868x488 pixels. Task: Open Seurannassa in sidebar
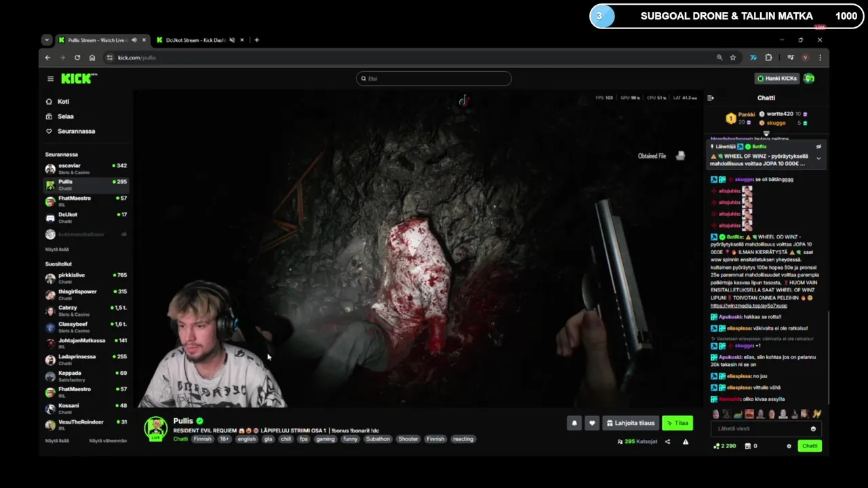pyautogui.click(x=76, y=131)
